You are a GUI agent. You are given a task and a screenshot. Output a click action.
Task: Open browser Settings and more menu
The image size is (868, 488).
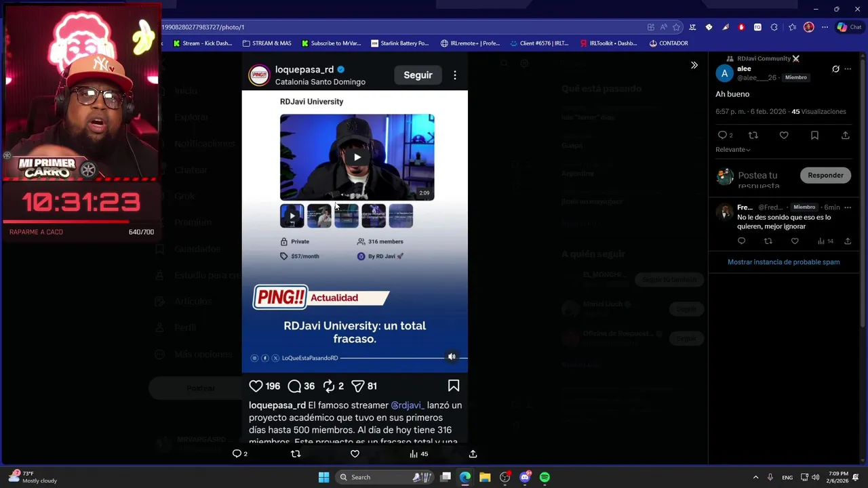825,27
